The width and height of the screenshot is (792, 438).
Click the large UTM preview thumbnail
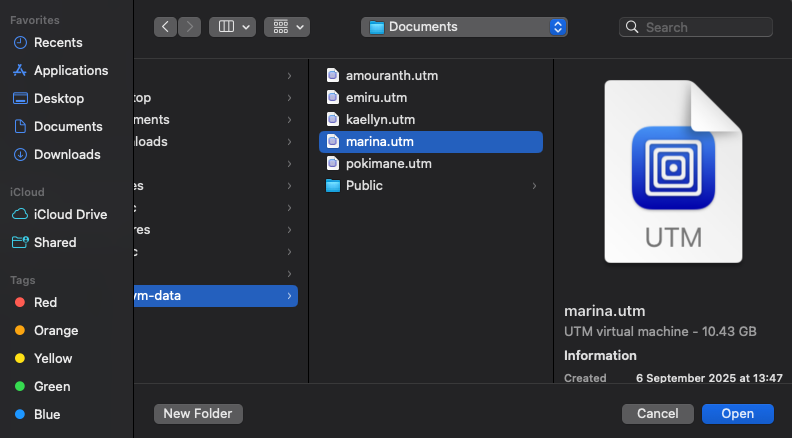(673, 170)
